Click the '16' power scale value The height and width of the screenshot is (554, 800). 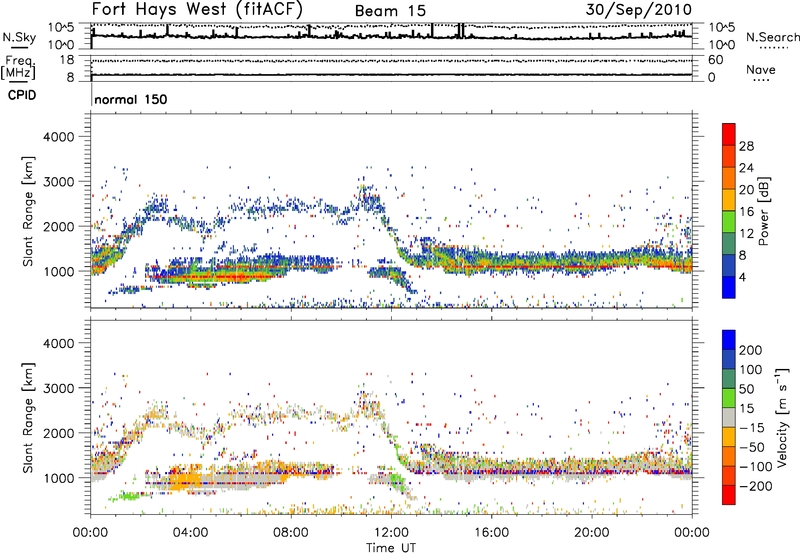pyautogui.click(x=746, y=212)
